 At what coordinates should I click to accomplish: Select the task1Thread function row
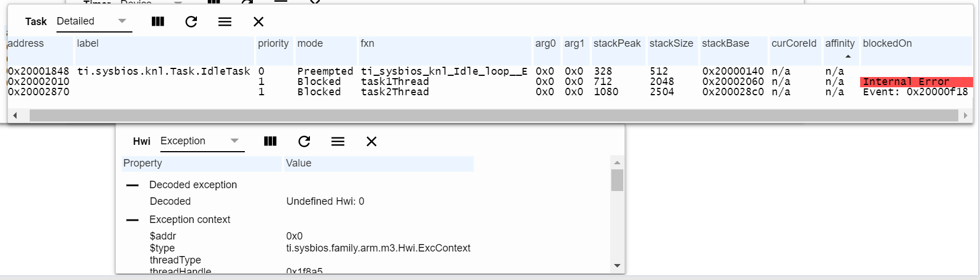coord(395,82)
